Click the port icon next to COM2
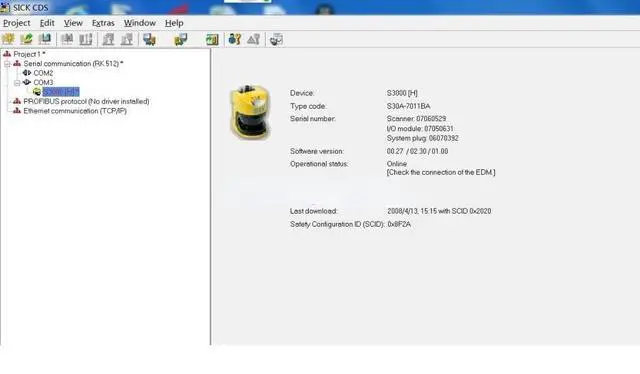The image size is (640, 374). 27,73
